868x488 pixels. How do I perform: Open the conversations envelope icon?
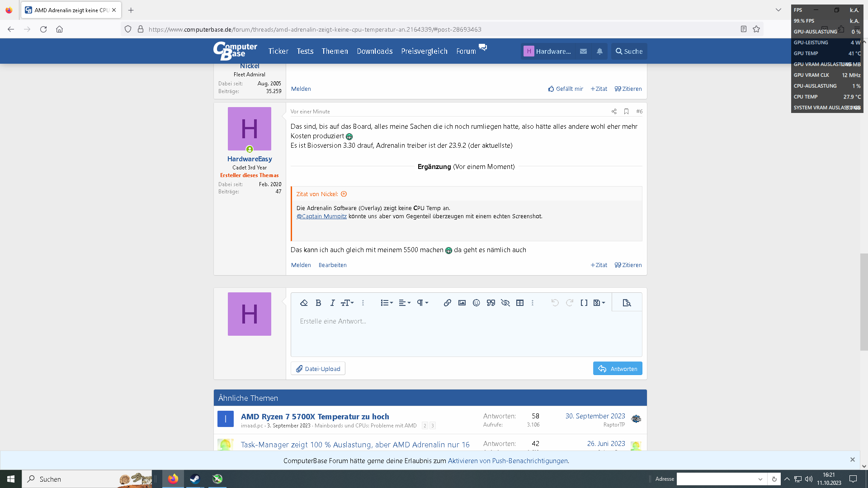click(x=583, y=52)
